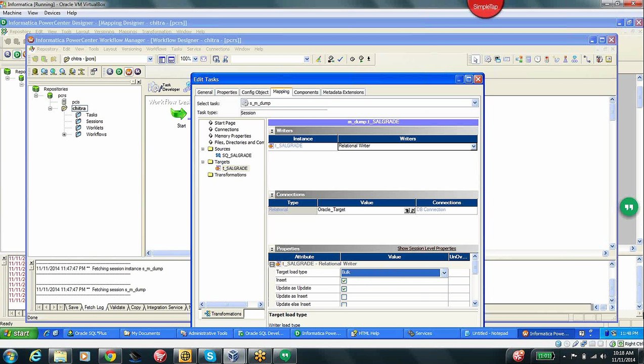Check the Update else Insert checkbox
The height and width of the screenshot is (364, 644).
click(344, 304)
